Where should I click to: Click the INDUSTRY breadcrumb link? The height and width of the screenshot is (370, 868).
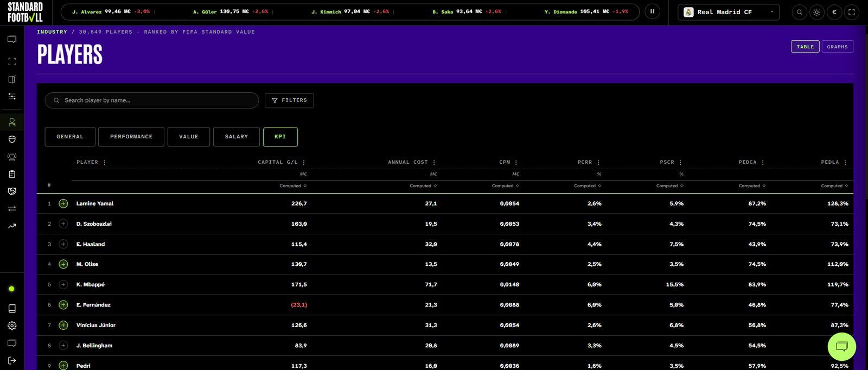pos(52,32)
